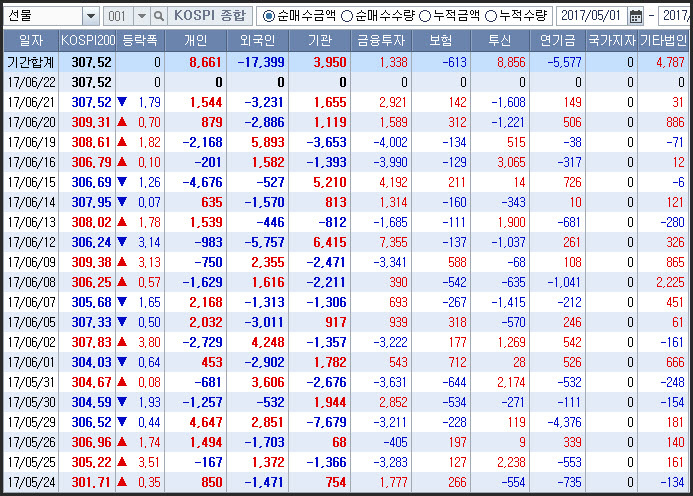Click the up arrow on 17/06/09 row
Screen dimensions: 693x496
click(x=122, y=262)
